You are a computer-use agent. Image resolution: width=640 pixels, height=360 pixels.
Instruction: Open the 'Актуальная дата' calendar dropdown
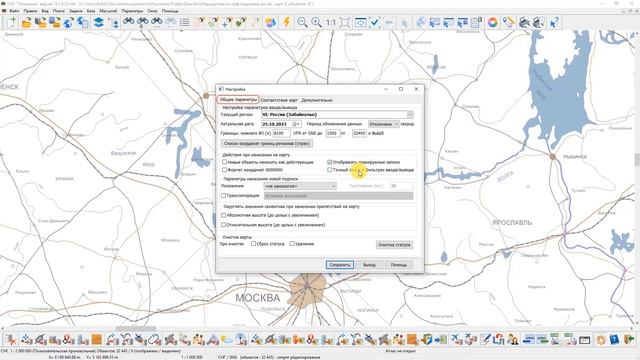click(296, 124)
